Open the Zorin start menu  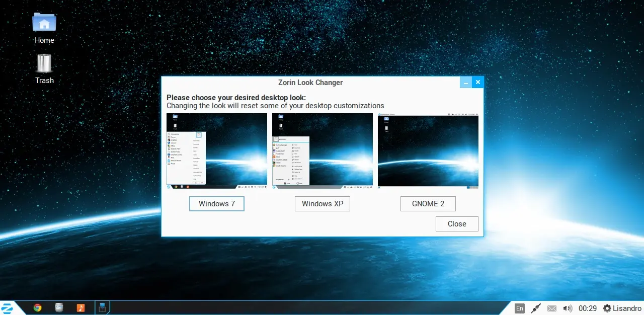point(7,308)
